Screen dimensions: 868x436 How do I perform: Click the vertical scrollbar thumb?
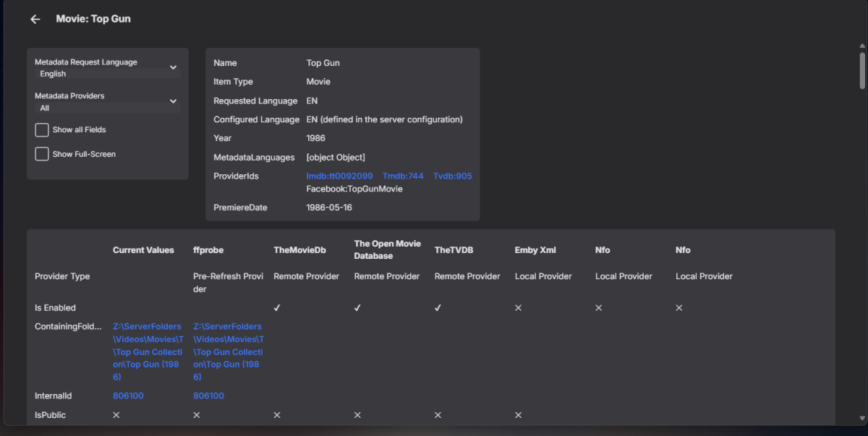861,70
